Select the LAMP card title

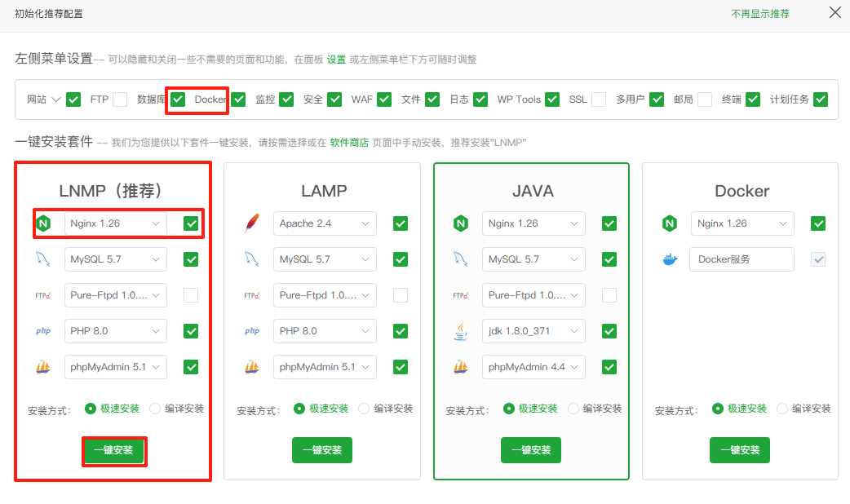click(x=324, y=191)
